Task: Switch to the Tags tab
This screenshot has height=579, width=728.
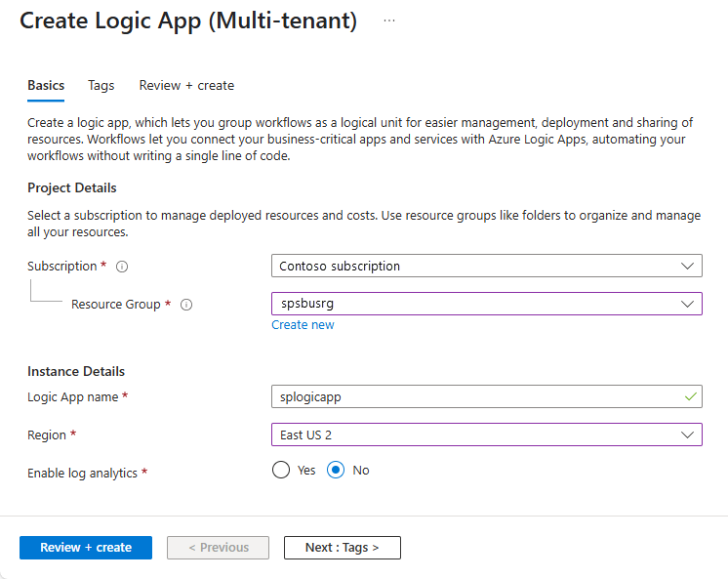Action: 101,86
